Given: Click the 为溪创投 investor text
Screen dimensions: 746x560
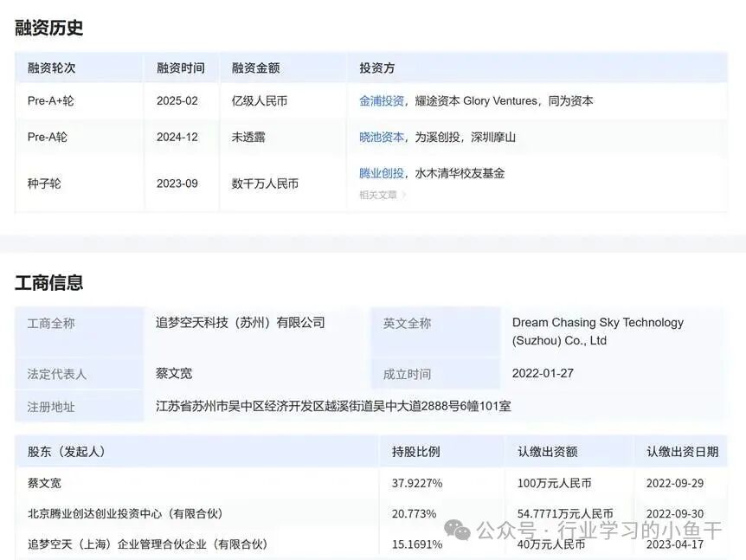Looking at the screenshot, I should coord(437,137).
